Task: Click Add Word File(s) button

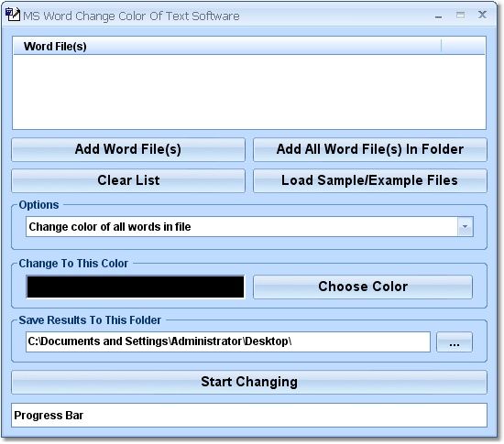Action: [128, 149]
